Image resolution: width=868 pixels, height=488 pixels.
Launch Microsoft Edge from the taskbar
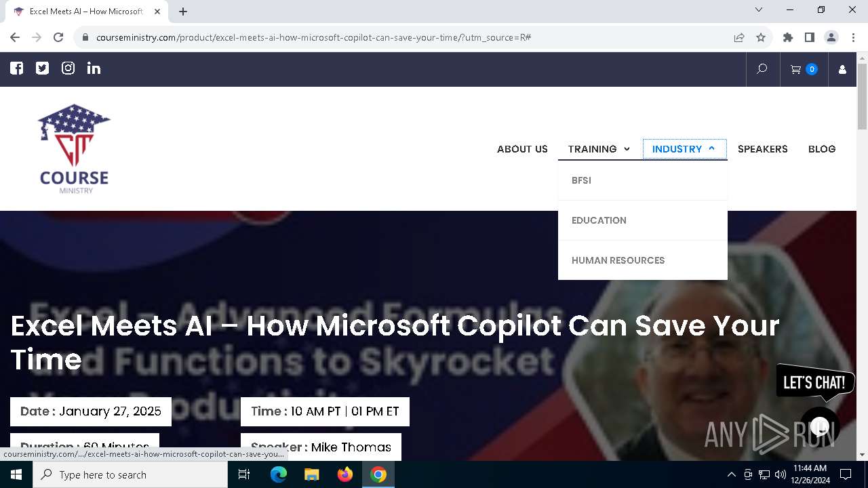tap(279, 474)
